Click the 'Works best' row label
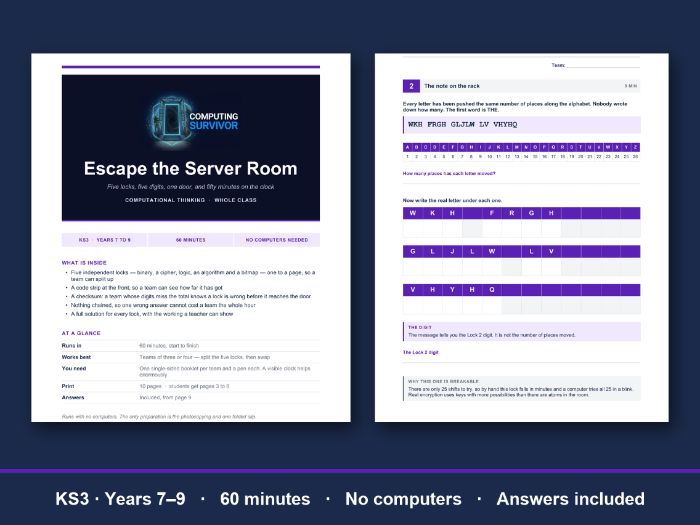Screen dimensions: 700x525 (x=76, y=357)
